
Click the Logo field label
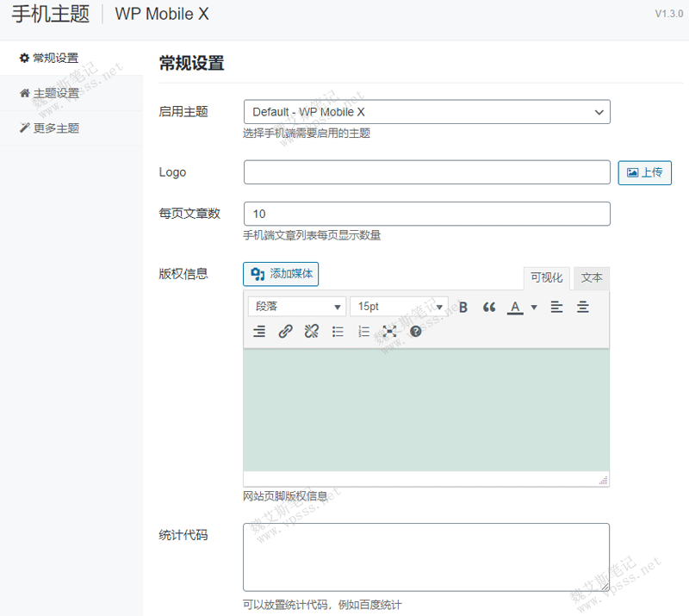point(172,172)
